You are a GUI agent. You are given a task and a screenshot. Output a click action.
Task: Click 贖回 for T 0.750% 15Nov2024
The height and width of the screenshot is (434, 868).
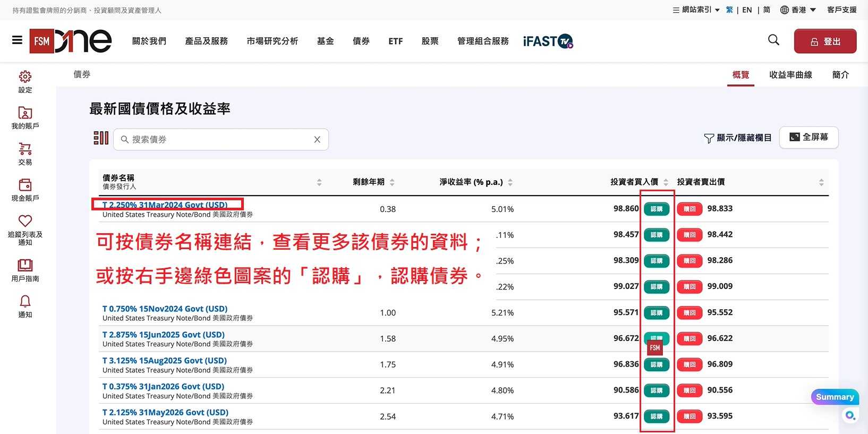[690, 312]
